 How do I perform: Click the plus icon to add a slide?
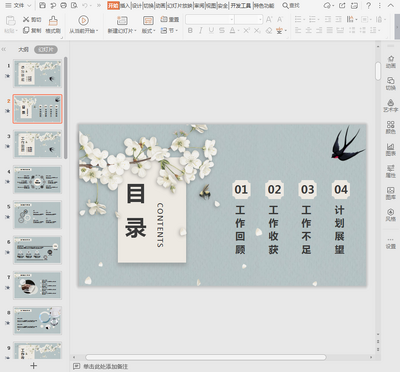pos(34,366)
